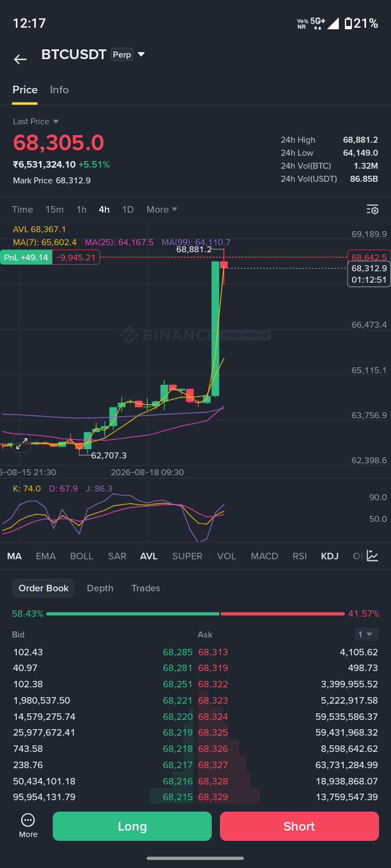Open the order book precision dropdown
Image resolution: width=391 pixels, height=868 pixels.
pos(365,634)
